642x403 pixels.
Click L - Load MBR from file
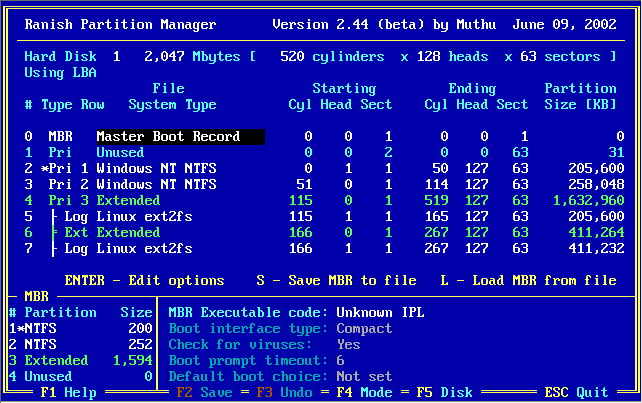[x=528, y=281]
